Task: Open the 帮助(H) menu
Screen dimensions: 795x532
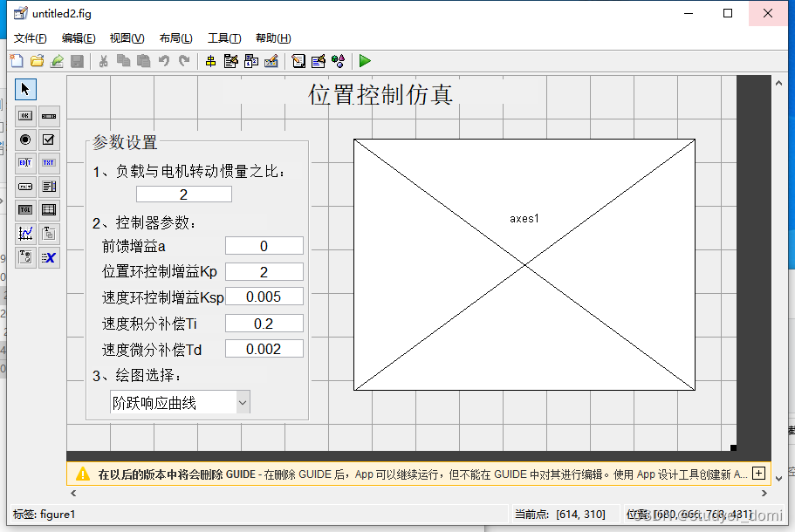Action: 273,38
